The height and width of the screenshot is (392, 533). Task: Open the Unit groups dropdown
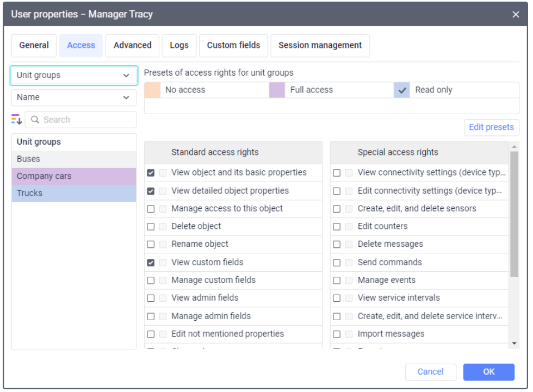click(x=73, y=76)
